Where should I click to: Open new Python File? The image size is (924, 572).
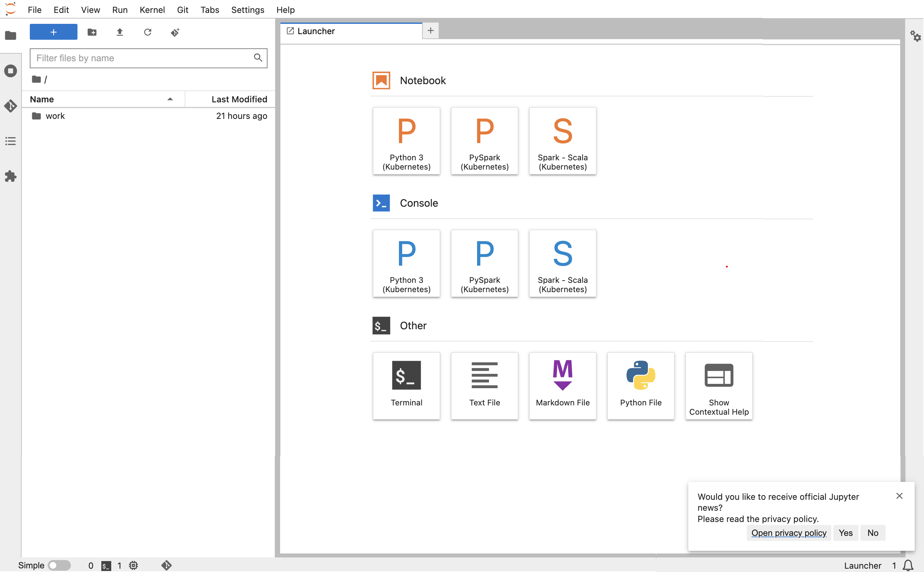pos(640,385)
